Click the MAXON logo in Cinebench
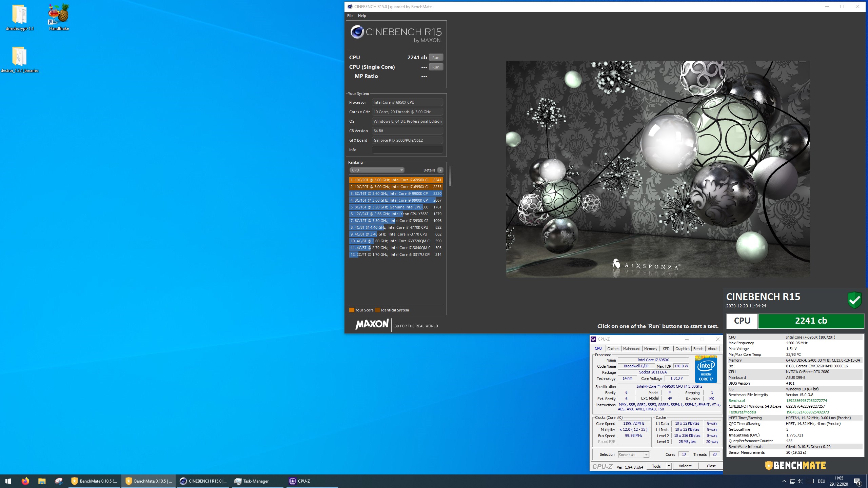 coord(372,324)
